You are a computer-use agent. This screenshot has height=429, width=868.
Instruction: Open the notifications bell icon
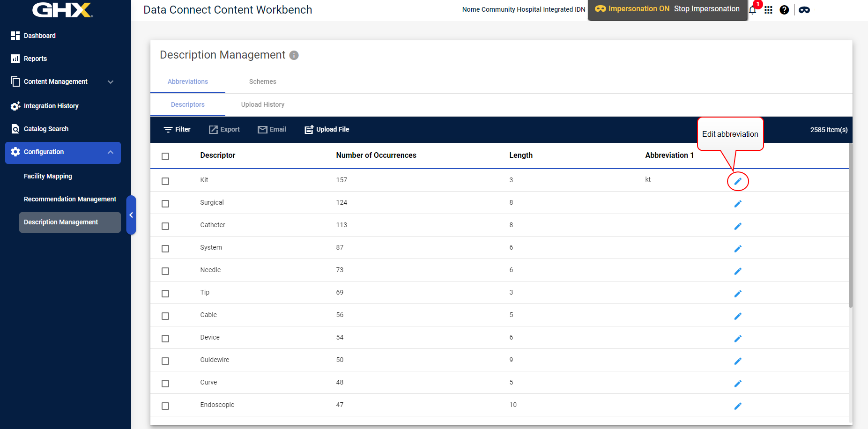[752, 10]
